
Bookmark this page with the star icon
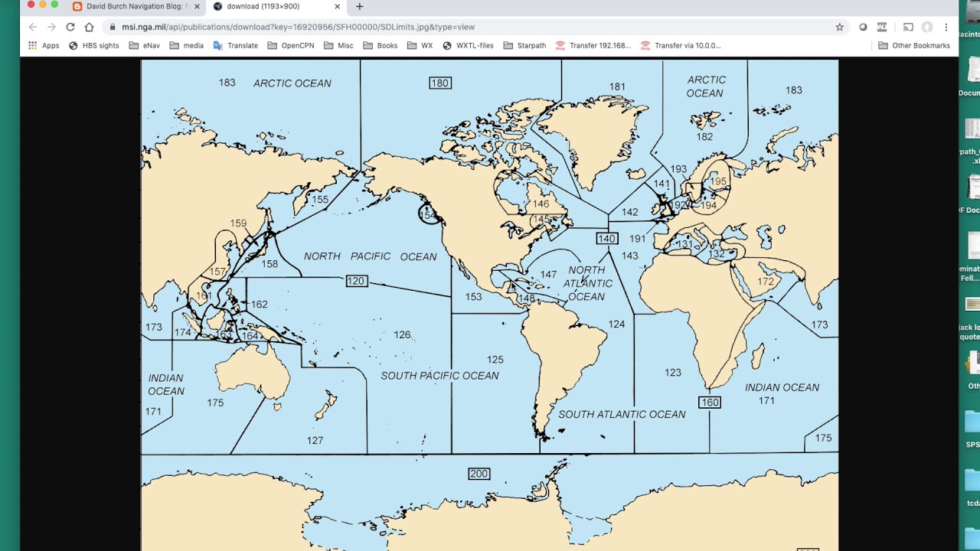(x=840, y=27)
